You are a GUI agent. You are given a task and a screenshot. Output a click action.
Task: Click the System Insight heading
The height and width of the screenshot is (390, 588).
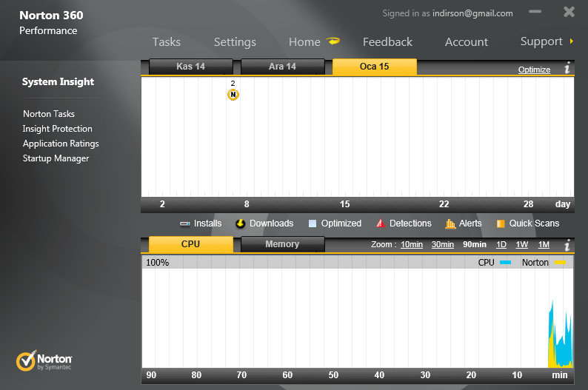click(x=58, y=81)
